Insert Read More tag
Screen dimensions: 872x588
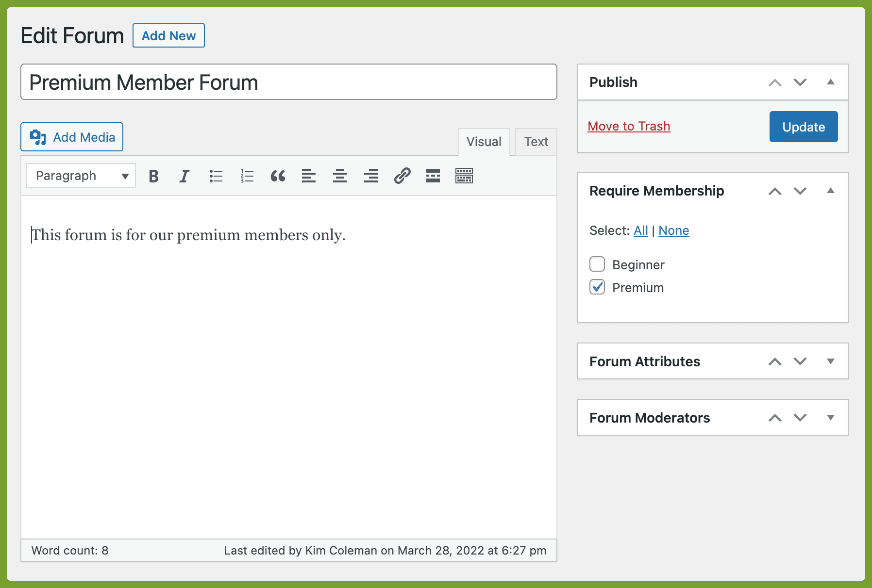(x=433, y=176)
